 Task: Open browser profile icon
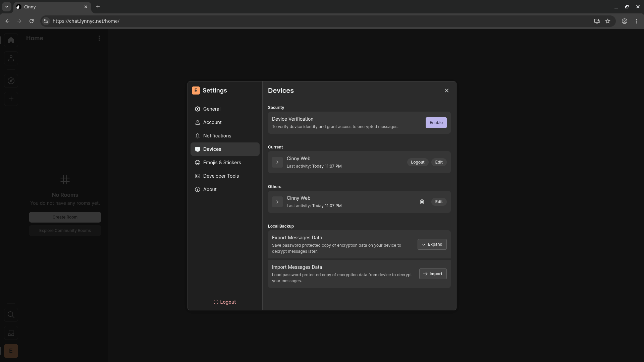click(625, 21)
